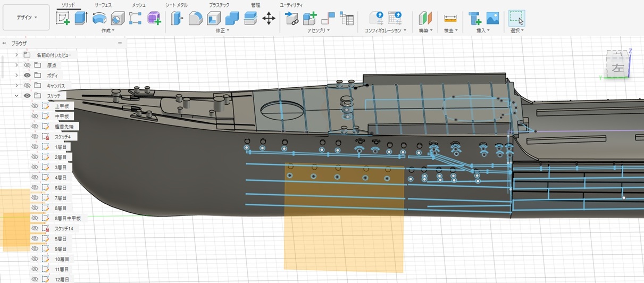The height and width of the screenshot is (283, 644).
Task: Click the Create Sketch tool icon
Action: 63,19
